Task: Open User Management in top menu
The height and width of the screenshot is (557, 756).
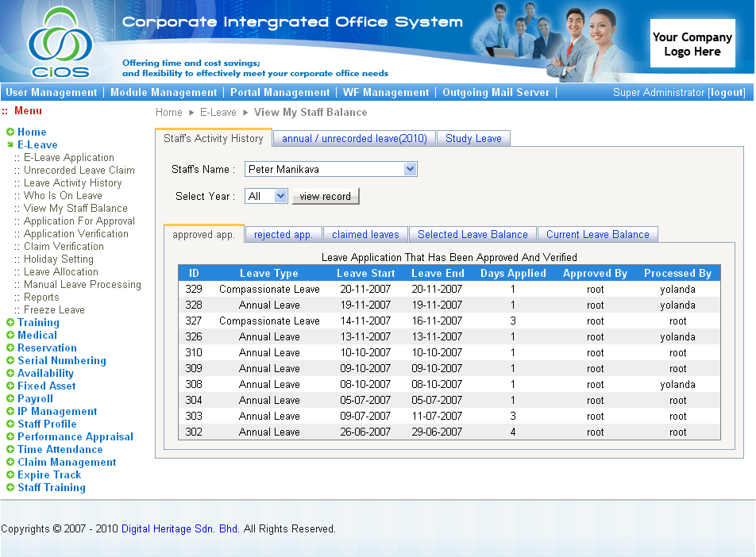Action: click(x=52, y=93)
